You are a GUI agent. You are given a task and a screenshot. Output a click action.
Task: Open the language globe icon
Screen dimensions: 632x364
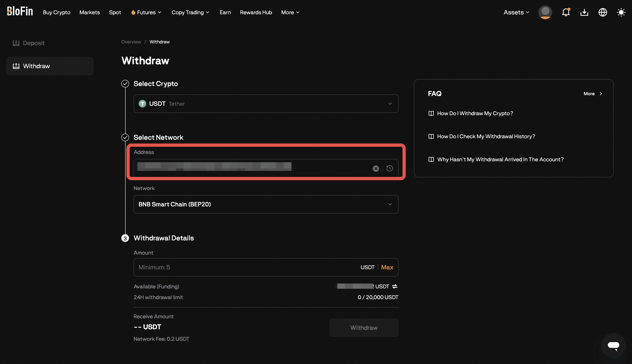coord(603,12)
